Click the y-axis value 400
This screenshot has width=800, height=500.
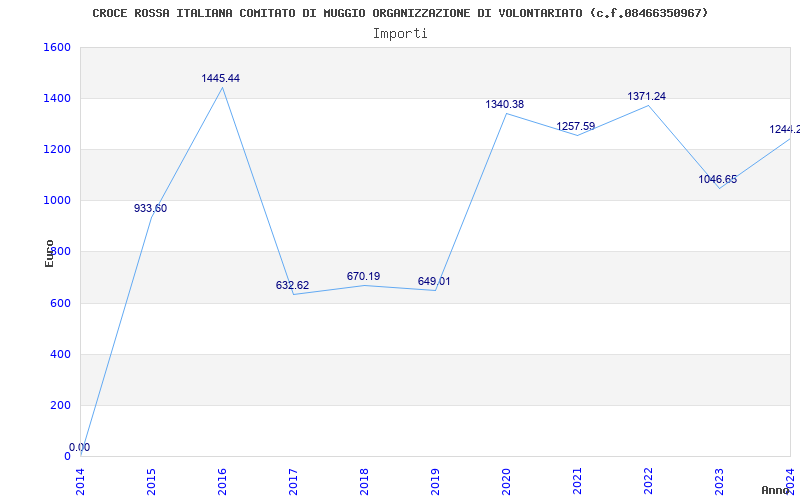60,354
